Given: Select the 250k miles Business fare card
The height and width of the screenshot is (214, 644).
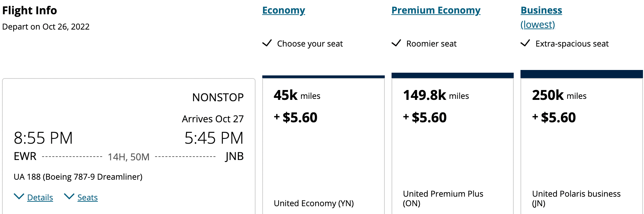Looking at the screenshot, I should point(582,143).
